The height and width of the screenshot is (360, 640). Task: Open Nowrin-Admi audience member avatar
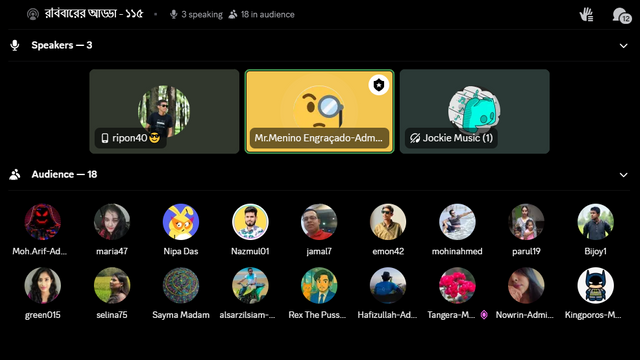tap(526, 286)
